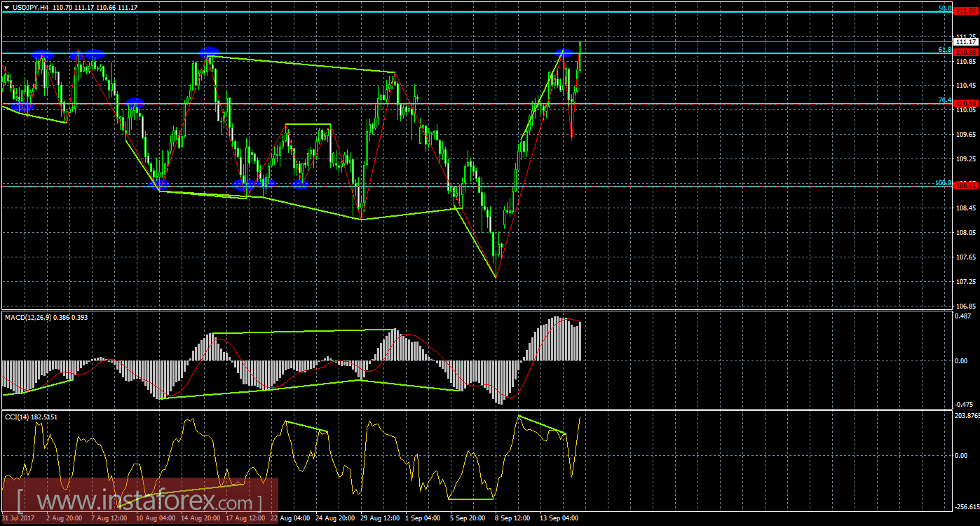Click the red 111.66 price marker

[x=965, y=11]
